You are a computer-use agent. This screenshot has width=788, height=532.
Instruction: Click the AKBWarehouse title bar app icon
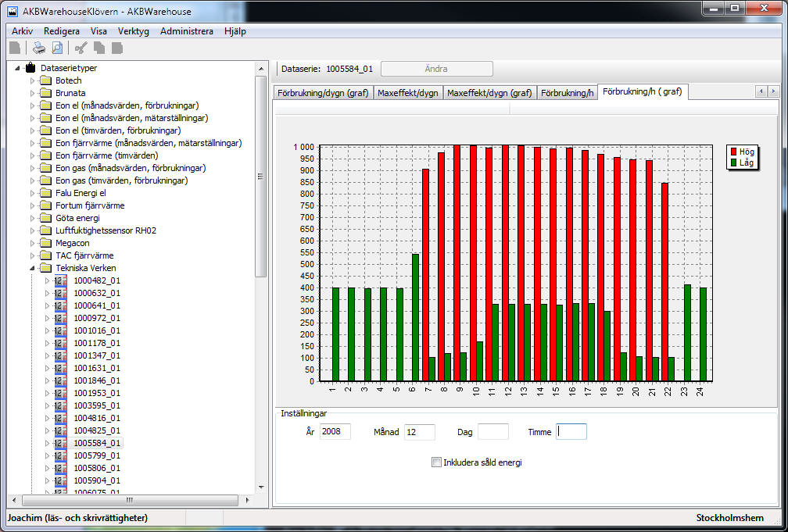click(13, 11)
